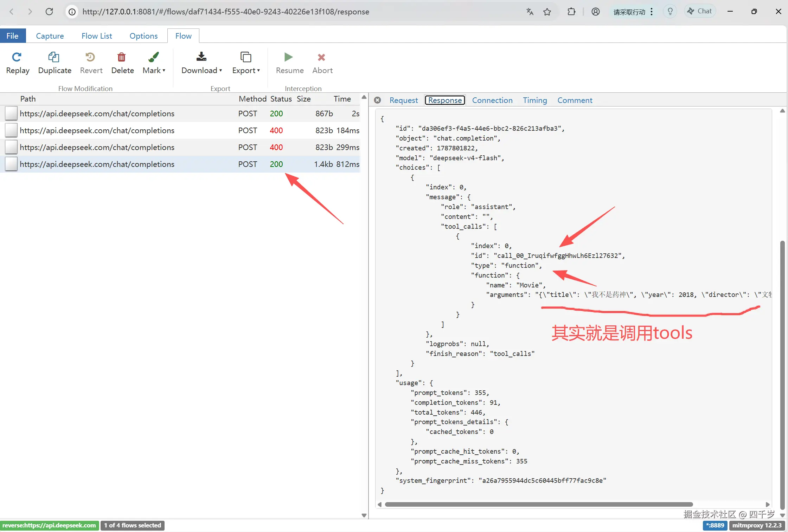
Task: View site information icon
Action: click(x=72, y=12)
